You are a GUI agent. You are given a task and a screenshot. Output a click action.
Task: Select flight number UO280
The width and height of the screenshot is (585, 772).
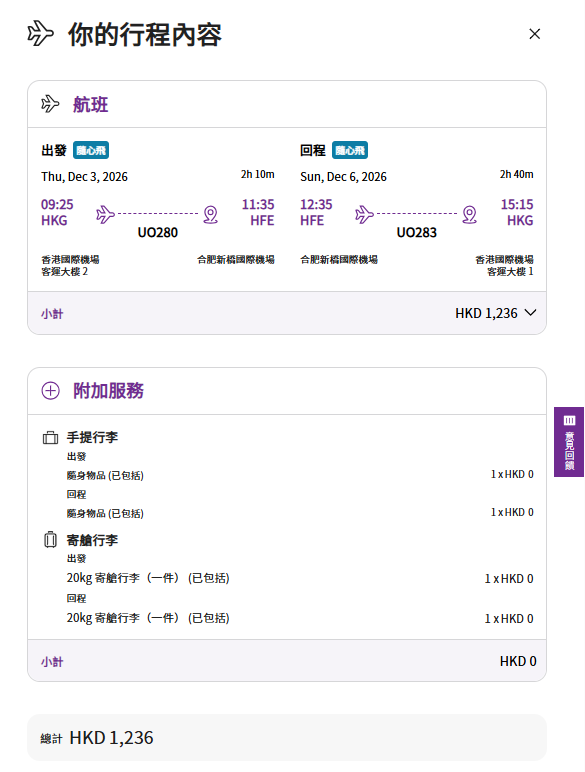(158, 232)
